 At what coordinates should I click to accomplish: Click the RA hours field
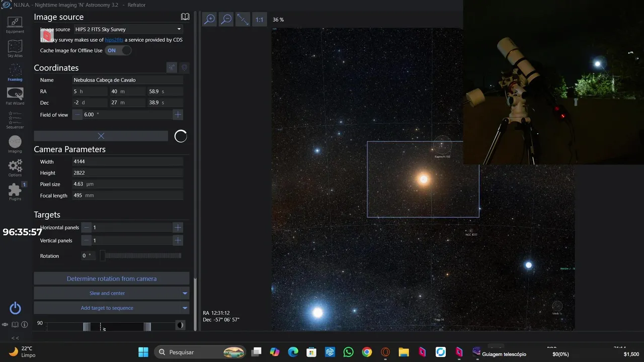(90, 92)
